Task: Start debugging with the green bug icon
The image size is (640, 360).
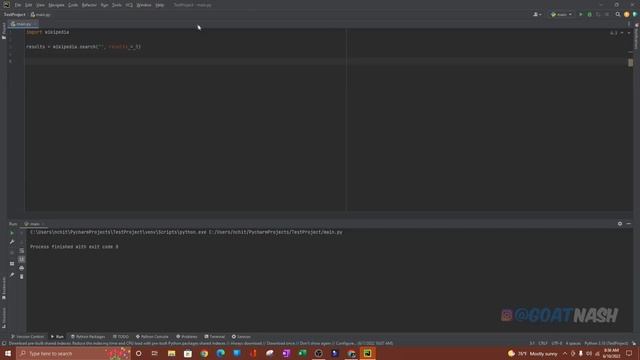Action: pyautogui.click(x=589, y=15)
